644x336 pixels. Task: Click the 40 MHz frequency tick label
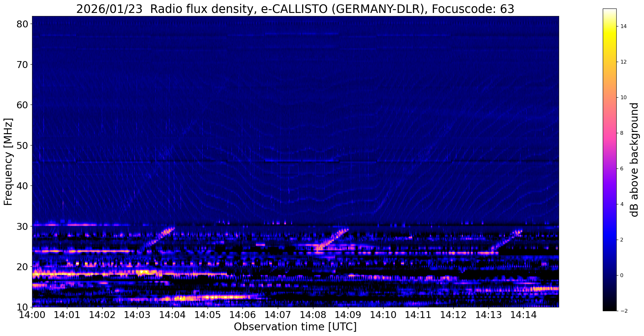(23, 186)
